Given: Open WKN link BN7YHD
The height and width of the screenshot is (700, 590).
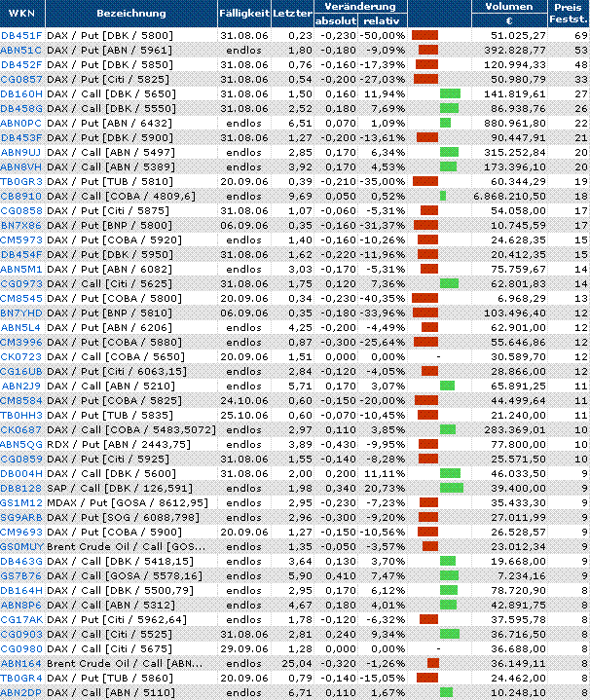Looking at the screenshot, I should [21, 313].
